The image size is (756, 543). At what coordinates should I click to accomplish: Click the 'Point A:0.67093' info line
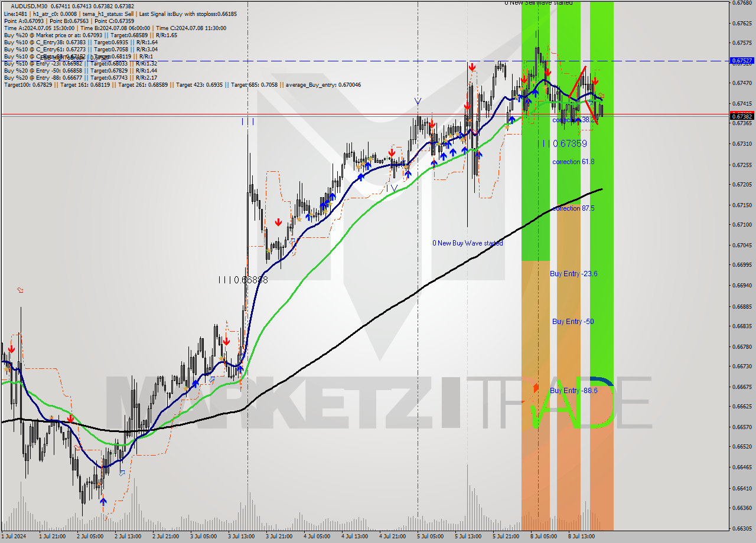(23, 21)
